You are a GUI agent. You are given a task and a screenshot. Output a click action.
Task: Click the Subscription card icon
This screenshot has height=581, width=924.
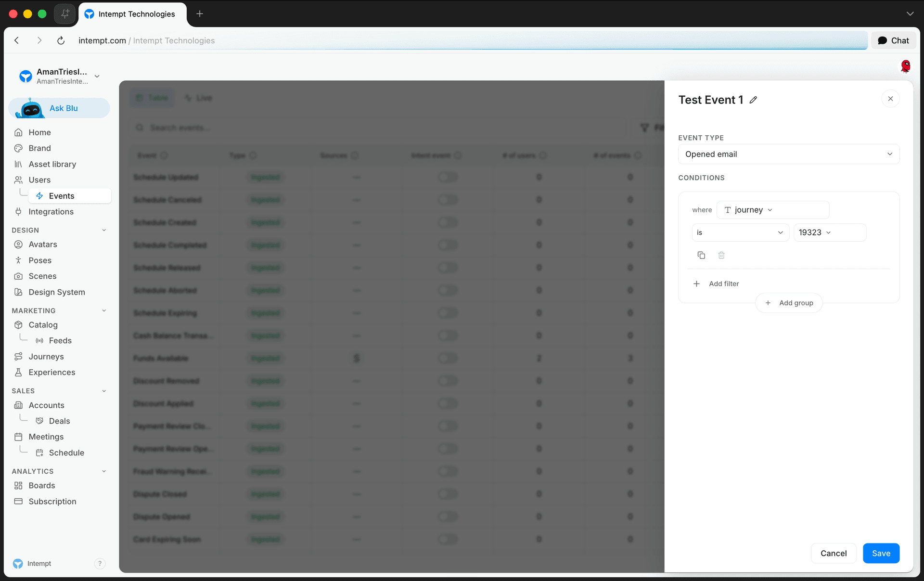point(18,502)
